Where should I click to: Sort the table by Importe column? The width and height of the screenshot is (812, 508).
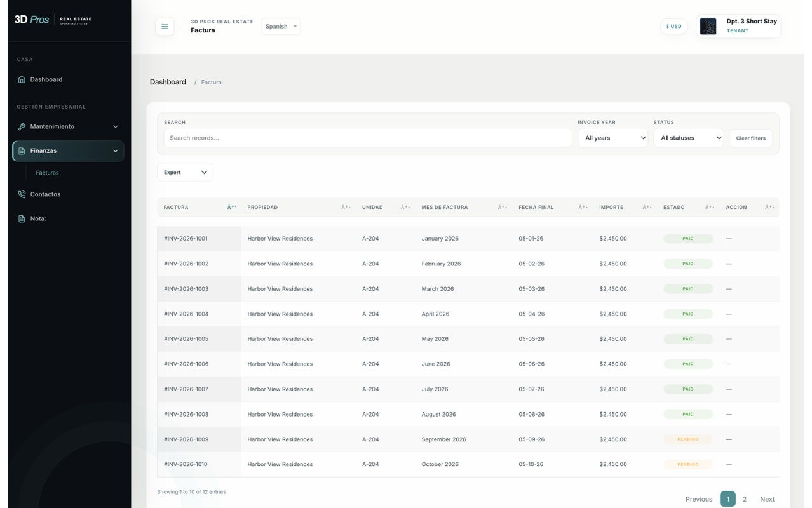click(x=647, y=207)
